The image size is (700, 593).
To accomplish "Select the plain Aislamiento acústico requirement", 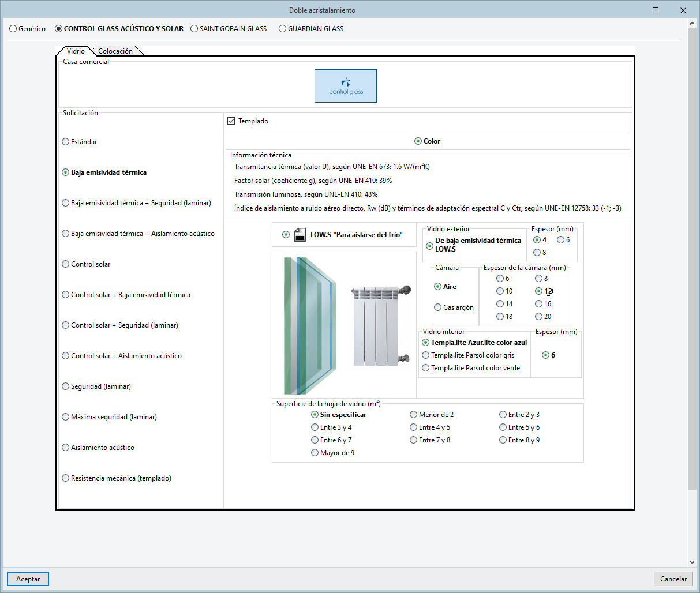I will point(98,448).
